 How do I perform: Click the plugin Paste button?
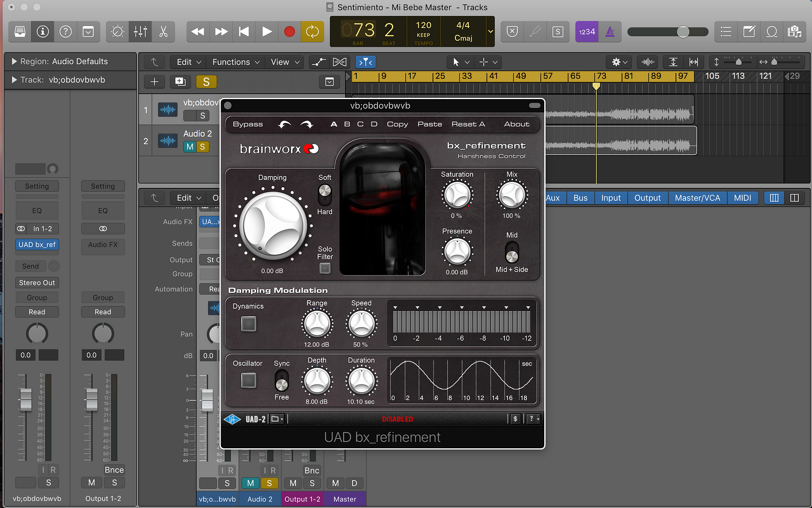tap(429, 124)
